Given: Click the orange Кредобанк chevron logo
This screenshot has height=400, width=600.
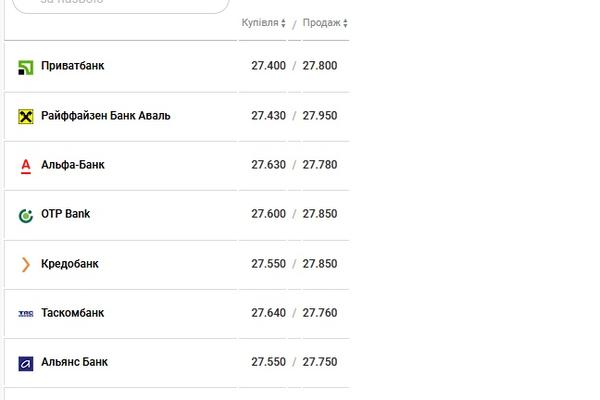Looking at the screenshot, I should pyautogui.click(x=26, y=264).
